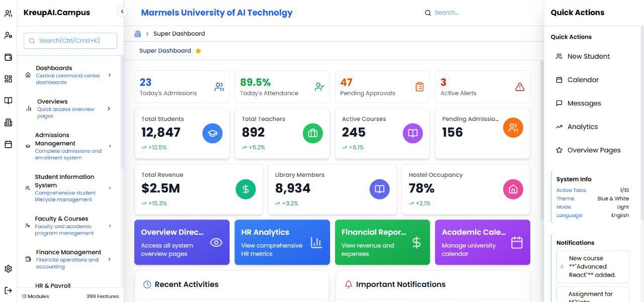Click the logout icon at bottom left
644x302 pixels.
pyautogui.click(x=8, y=290)
